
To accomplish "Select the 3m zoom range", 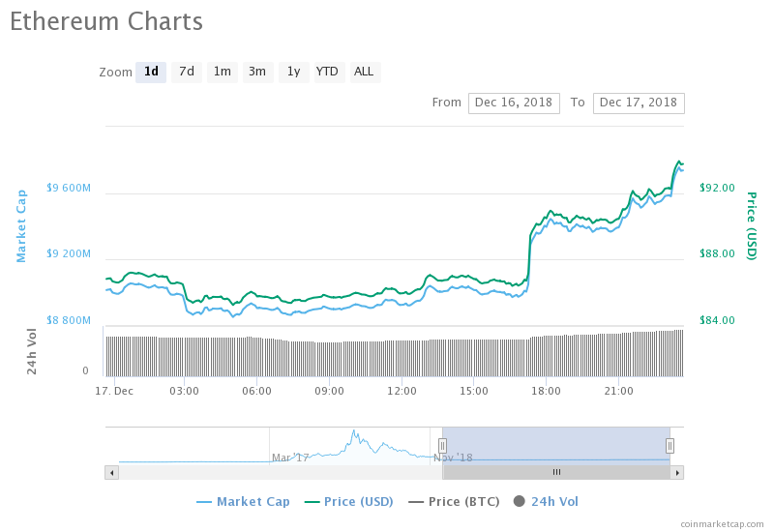I will click(x=257, y=72).
